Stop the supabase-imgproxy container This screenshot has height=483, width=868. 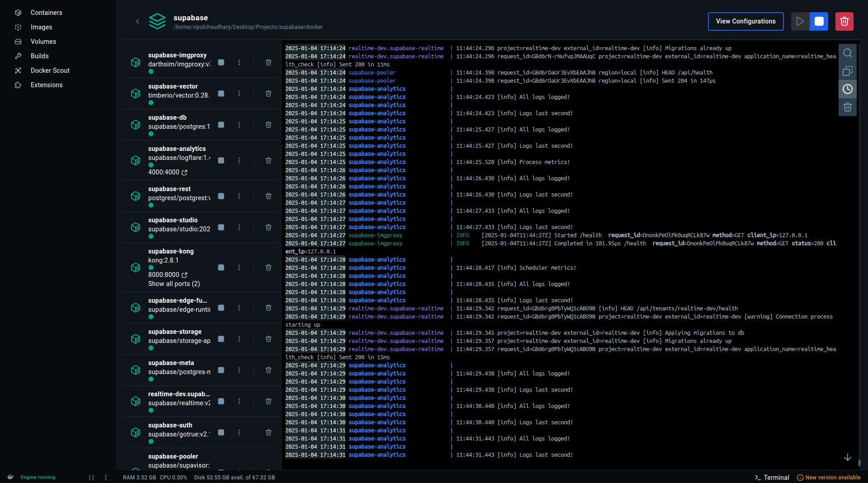221,62
